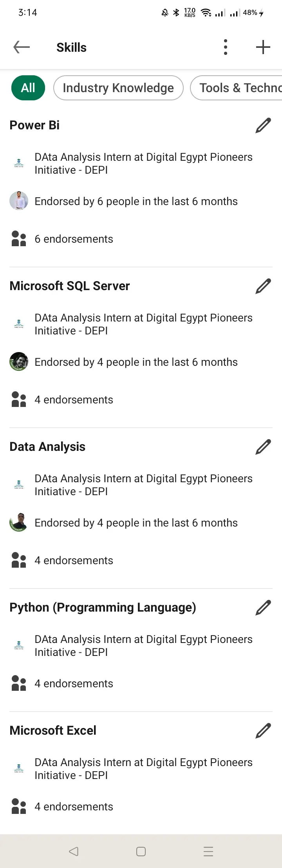Edit the Data Analysis skill
282x868 pixels.
tap(263, 447)
